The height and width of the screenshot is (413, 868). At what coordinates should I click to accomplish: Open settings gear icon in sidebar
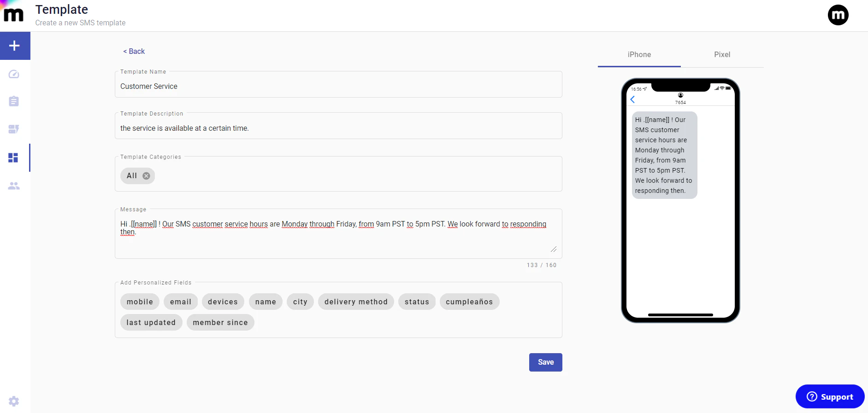point(14,401)
